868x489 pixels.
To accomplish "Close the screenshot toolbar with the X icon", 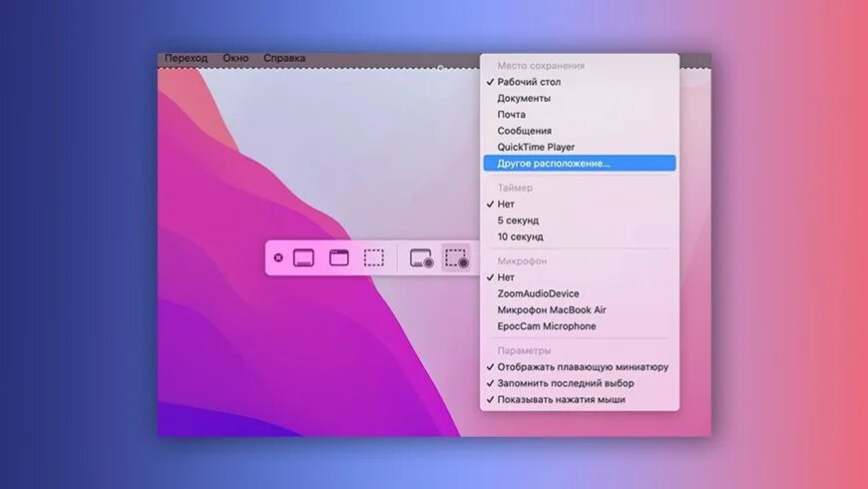I will click(278, 257).
